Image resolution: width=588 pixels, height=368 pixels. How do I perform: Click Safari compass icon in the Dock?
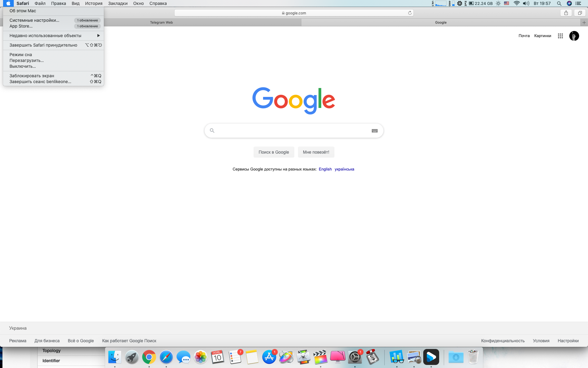166,357
